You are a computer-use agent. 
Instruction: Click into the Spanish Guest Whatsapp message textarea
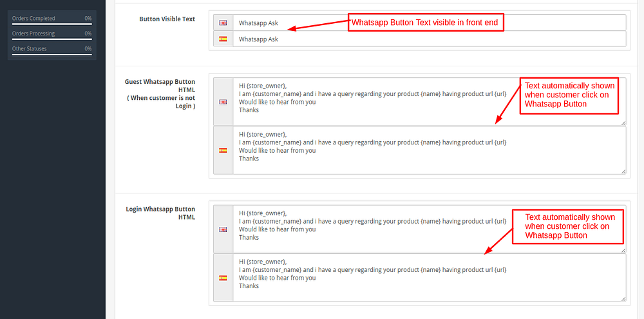[430, 150]
